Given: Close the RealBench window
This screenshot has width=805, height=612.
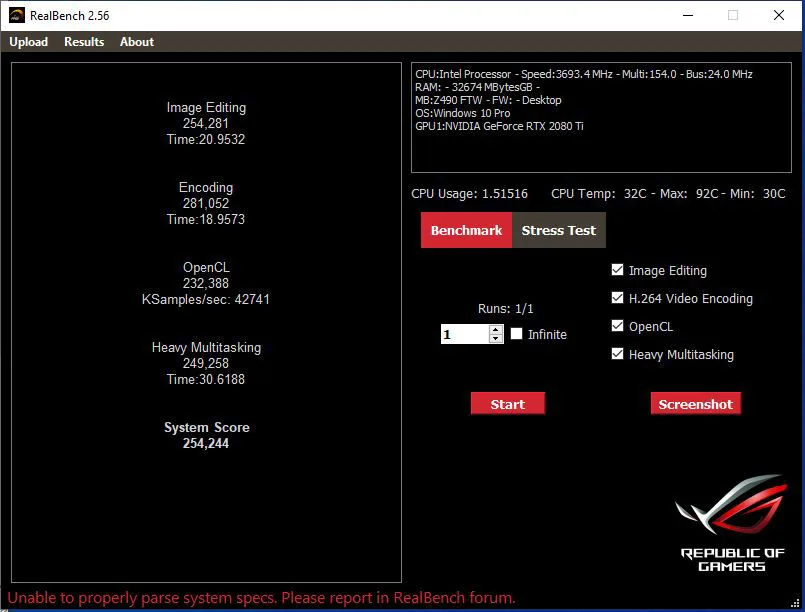Looking at the screenshot, I should point(778,15).
